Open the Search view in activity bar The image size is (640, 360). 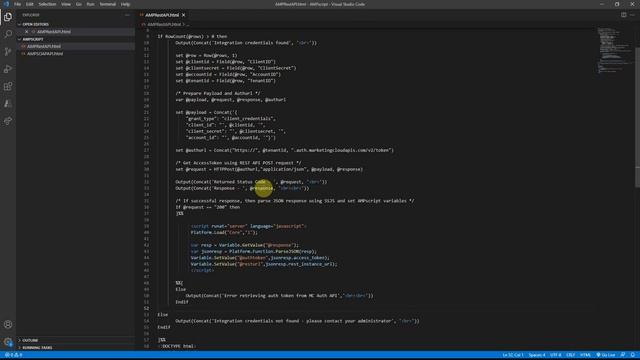click(x=8, y=34)
